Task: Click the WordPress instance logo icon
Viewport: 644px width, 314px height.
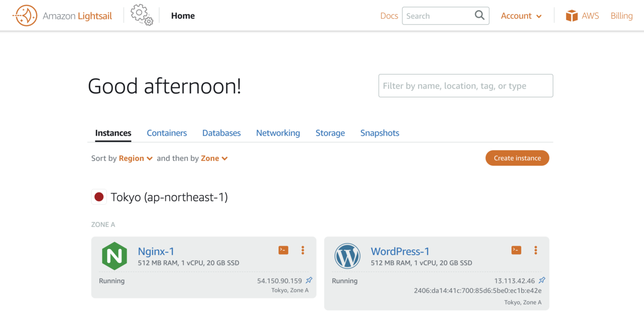Action: click(347, 256)
